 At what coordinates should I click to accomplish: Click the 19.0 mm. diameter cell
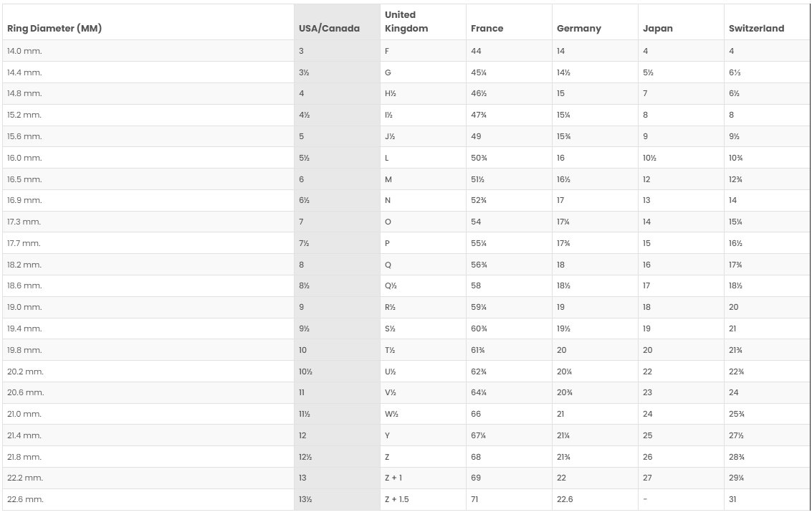pos(24,307)
